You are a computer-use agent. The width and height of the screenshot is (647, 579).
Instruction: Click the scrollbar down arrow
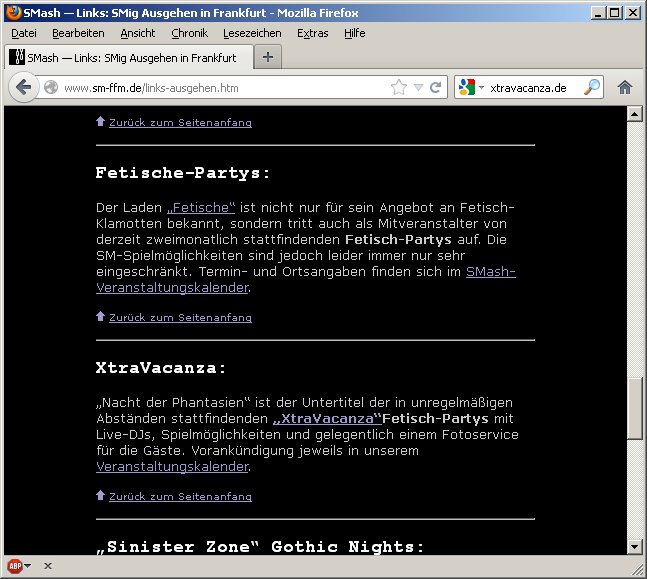click(635, 547)
